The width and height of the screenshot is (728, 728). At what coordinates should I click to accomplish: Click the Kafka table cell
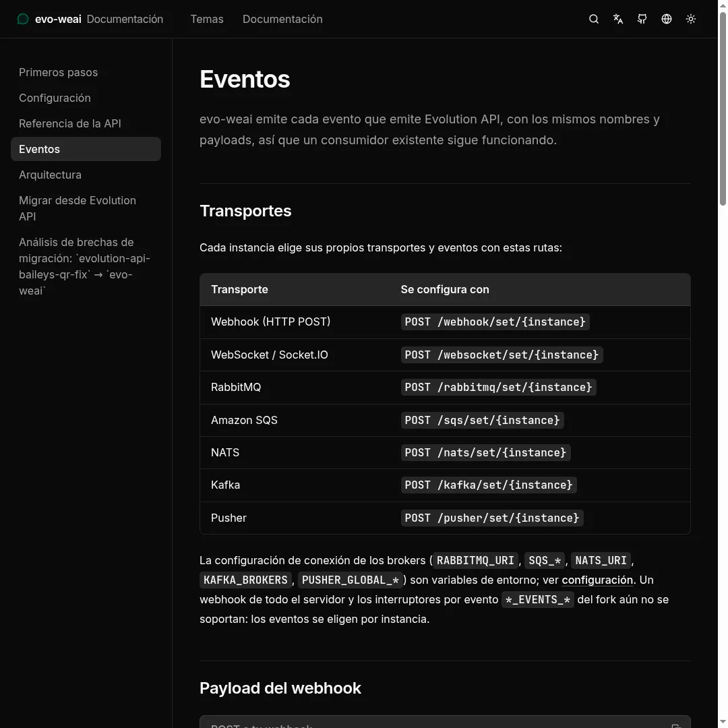point(225,485)
